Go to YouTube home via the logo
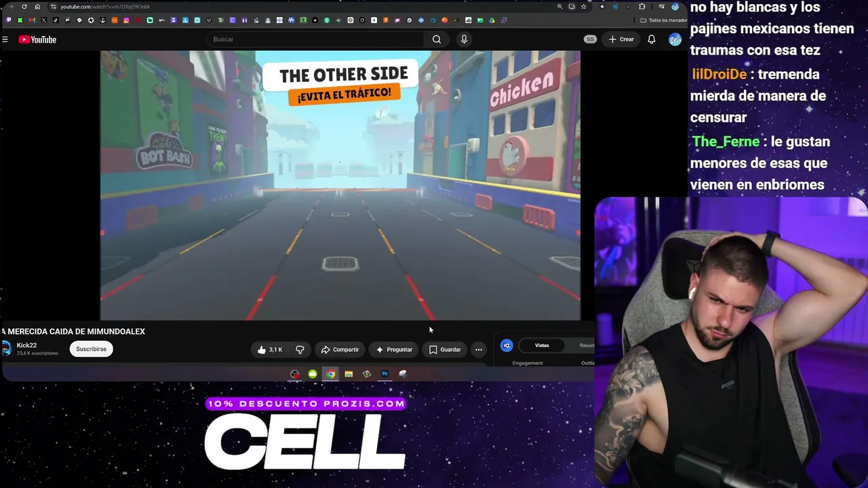 37,39
